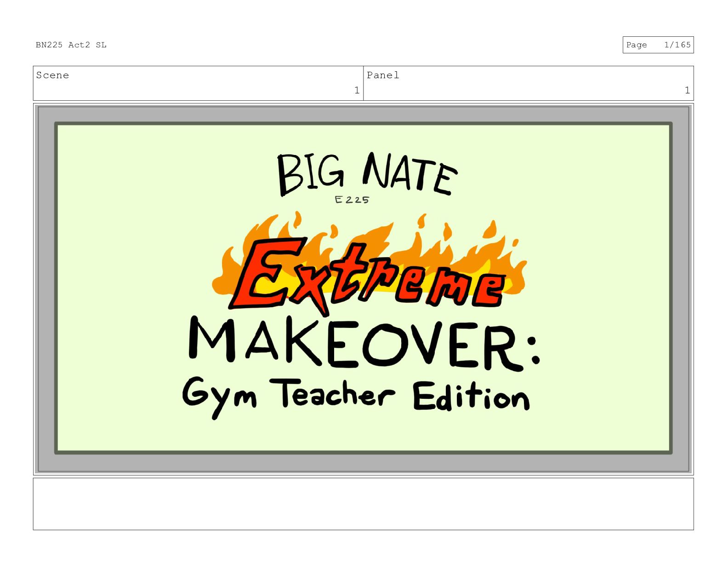Click the 'Panel' label cell

(528, 83)
